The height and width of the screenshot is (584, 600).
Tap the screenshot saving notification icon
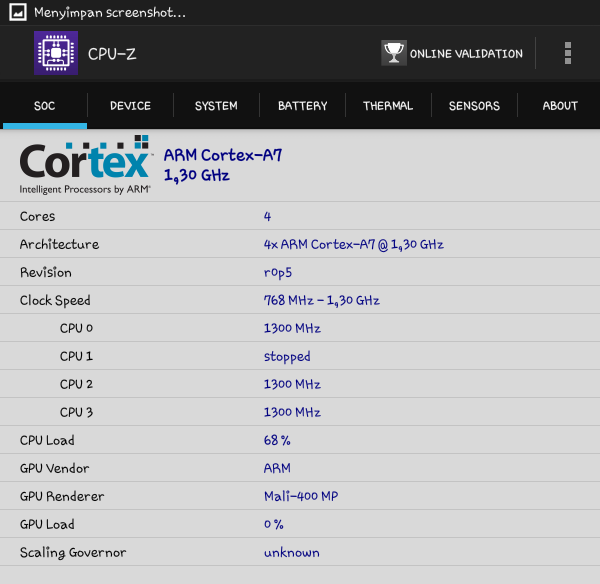point(18,12)
